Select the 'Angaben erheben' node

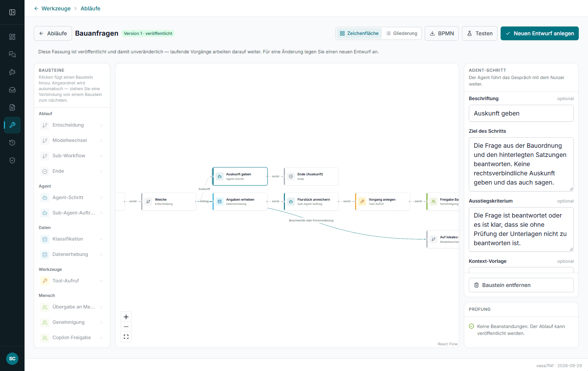[240, 201]
